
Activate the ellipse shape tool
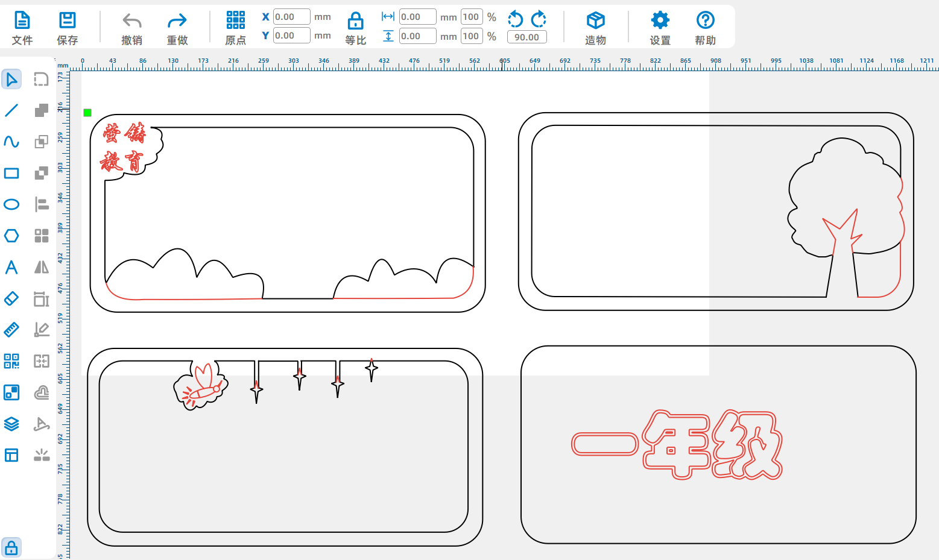point(11,204)
